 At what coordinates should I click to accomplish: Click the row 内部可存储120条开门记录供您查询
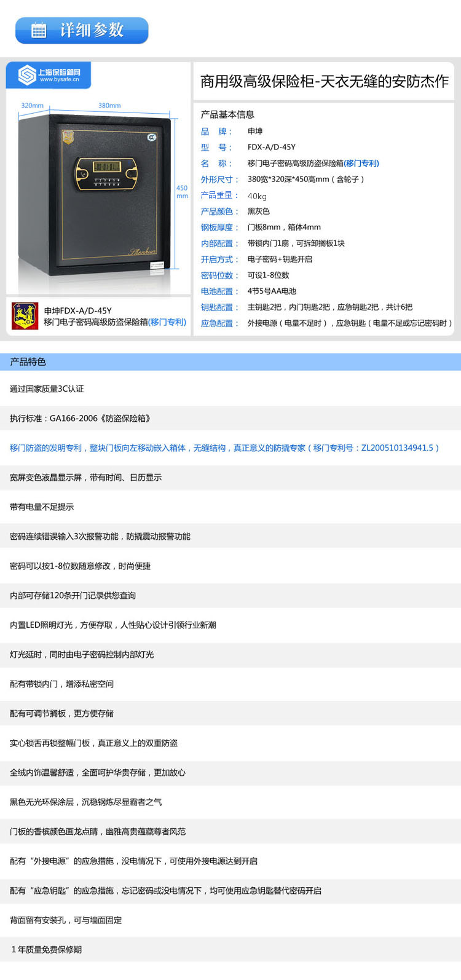tap(230, 595)
